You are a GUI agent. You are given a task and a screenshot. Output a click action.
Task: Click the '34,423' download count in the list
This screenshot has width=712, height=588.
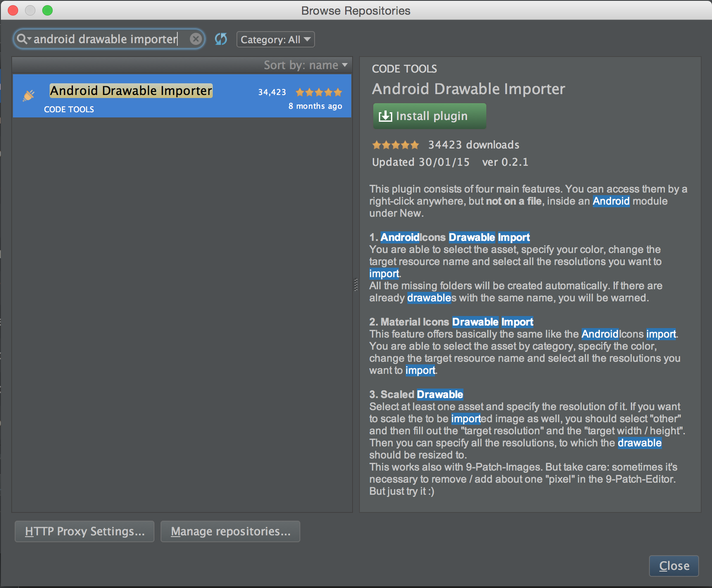pos(272,92)
